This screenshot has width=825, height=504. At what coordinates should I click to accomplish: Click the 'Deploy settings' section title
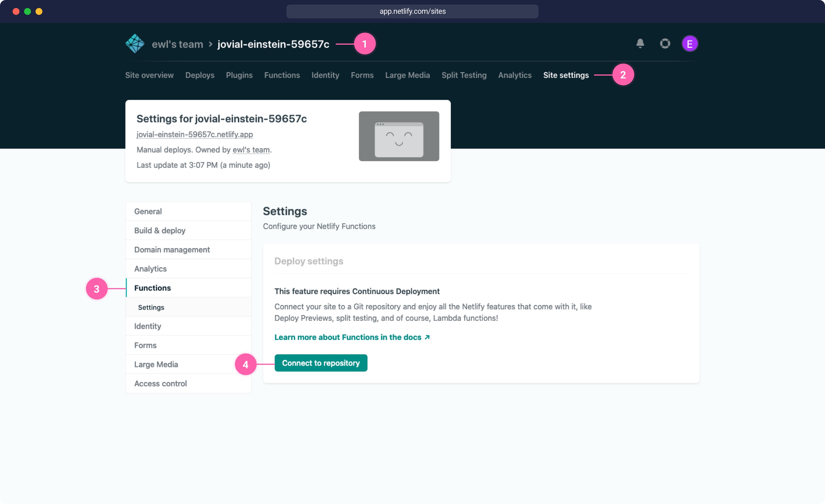[x=309, y=261]
